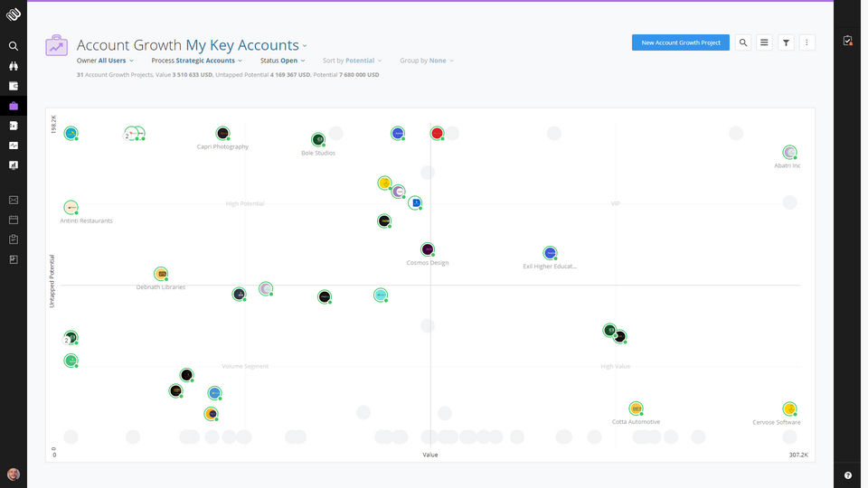This screenshot has width=868, height=488.
Task: Open the task checklist icon on right panel
Action: point(847,41)
